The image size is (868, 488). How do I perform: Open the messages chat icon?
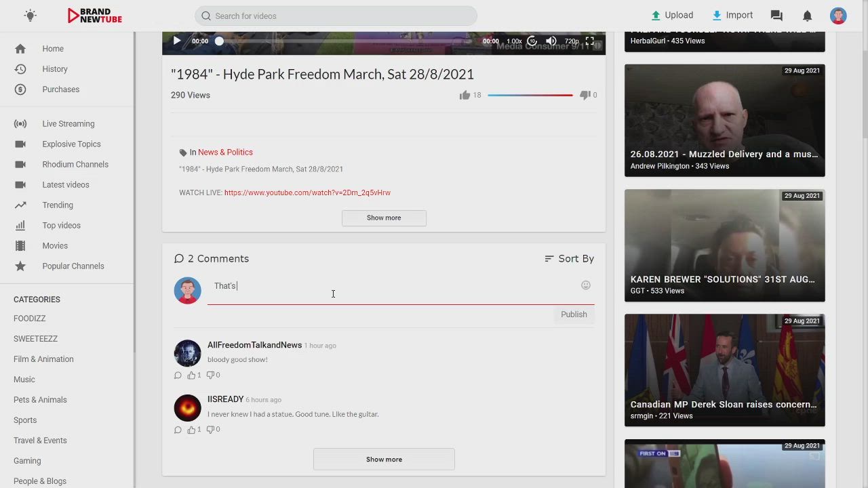(x=776, y=16)
